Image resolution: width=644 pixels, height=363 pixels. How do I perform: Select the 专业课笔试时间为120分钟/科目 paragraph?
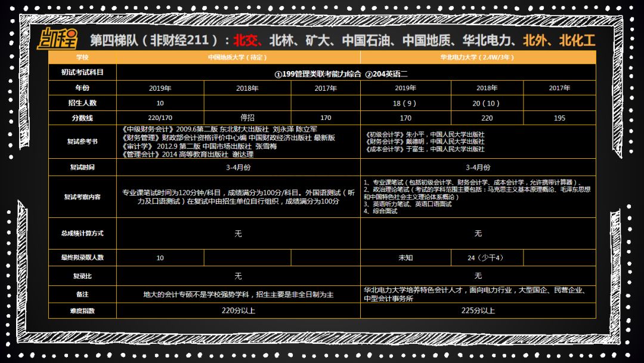(238, 197)
